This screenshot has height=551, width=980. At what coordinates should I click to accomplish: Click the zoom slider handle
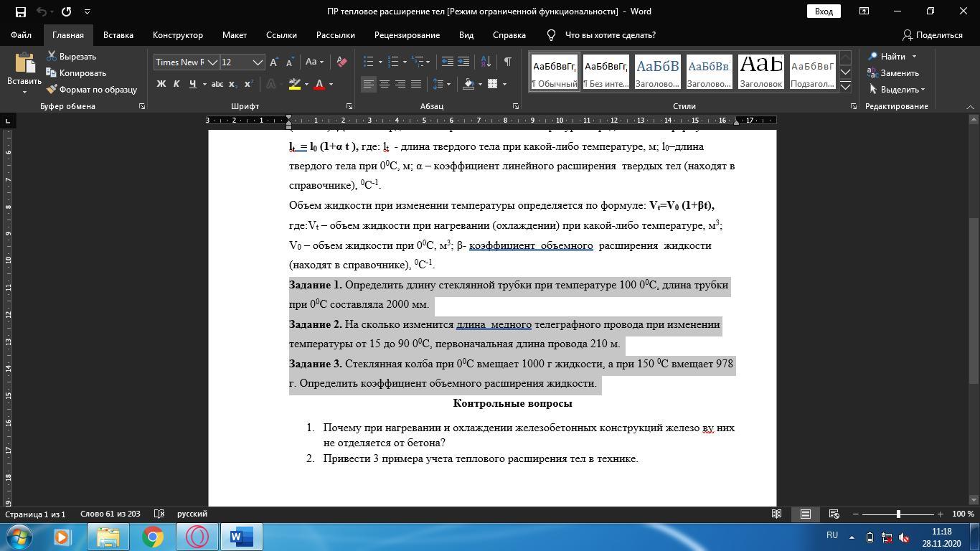tap(897, 514)
